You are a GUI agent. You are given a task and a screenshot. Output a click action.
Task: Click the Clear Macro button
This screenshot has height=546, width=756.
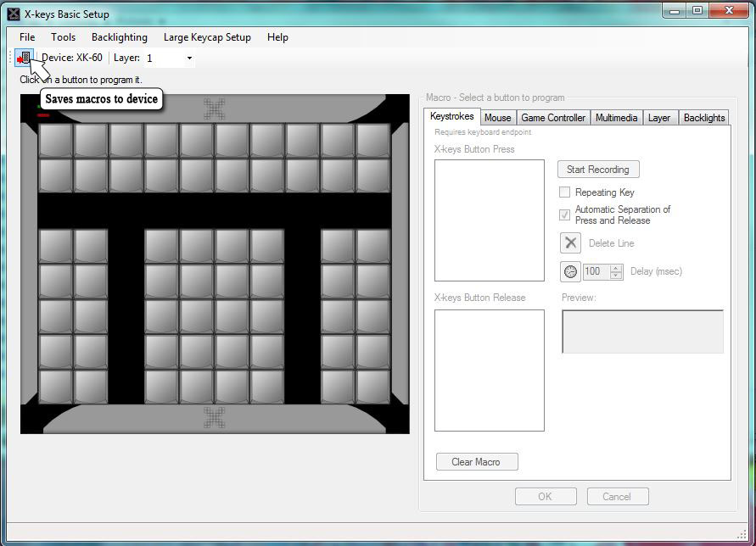click(476, 462)
